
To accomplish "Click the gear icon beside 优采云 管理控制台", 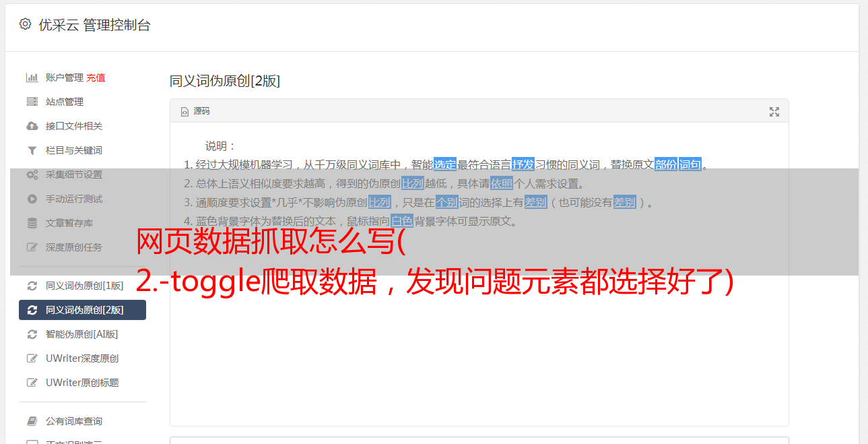I will [x=25, y=24].
